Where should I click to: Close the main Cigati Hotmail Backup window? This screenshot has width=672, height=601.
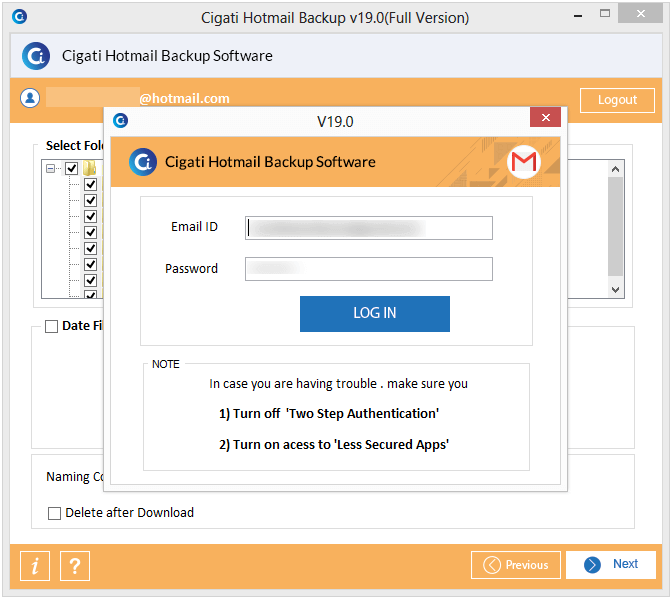click(x=640, y=14)
